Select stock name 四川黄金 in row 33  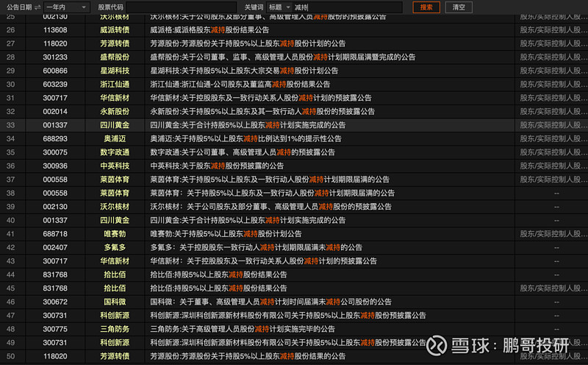[x=115, y=125]
